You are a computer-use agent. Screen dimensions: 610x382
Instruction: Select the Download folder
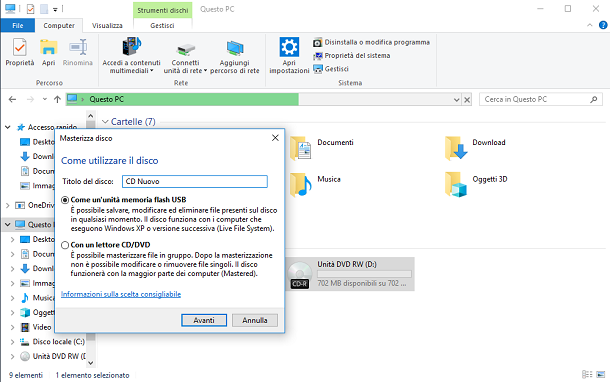pos(475,148)
